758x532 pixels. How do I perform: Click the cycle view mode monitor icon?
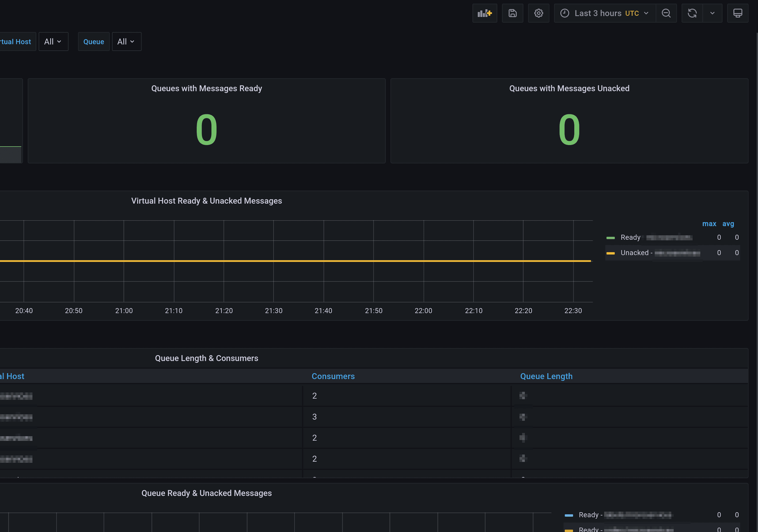pyautogui.click(x=738, y=13)
